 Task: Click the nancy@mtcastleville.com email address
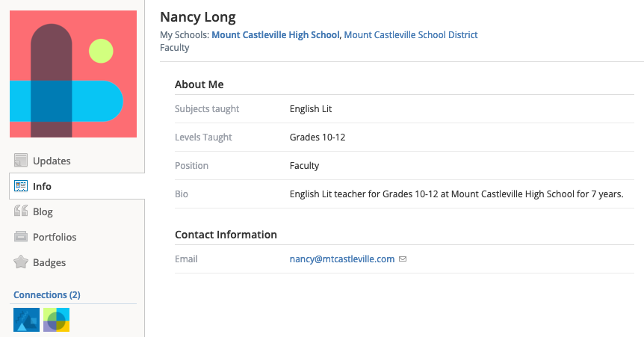point(341,259)
